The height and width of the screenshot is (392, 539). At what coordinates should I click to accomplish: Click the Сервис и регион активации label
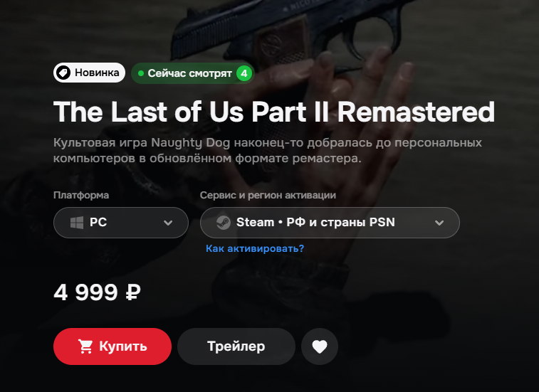coord(268,195)
